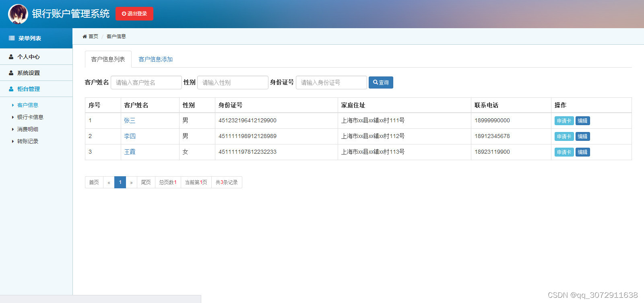Viewport: 644px width, 303px height.
Task: Switch to 客户信息添加 tab
Action: pos(155,59)
